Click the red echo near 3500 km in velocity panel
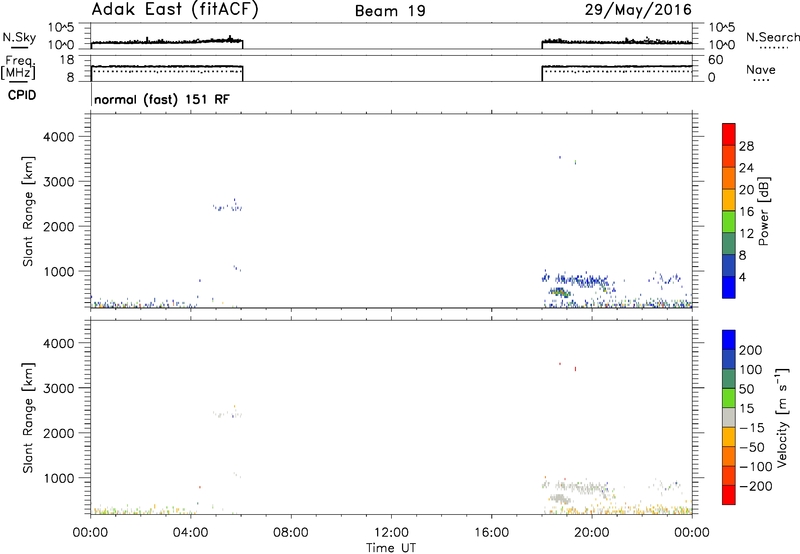 (560, 364)
